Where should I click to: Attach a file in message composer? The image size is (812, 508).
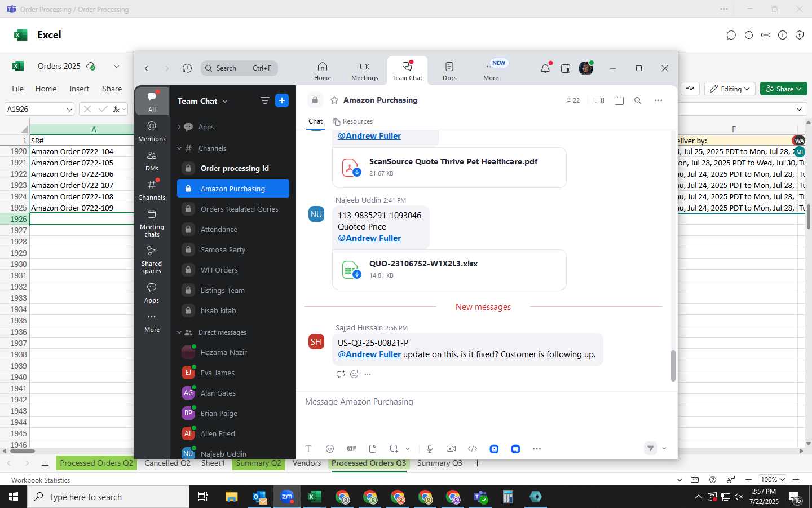373,449
